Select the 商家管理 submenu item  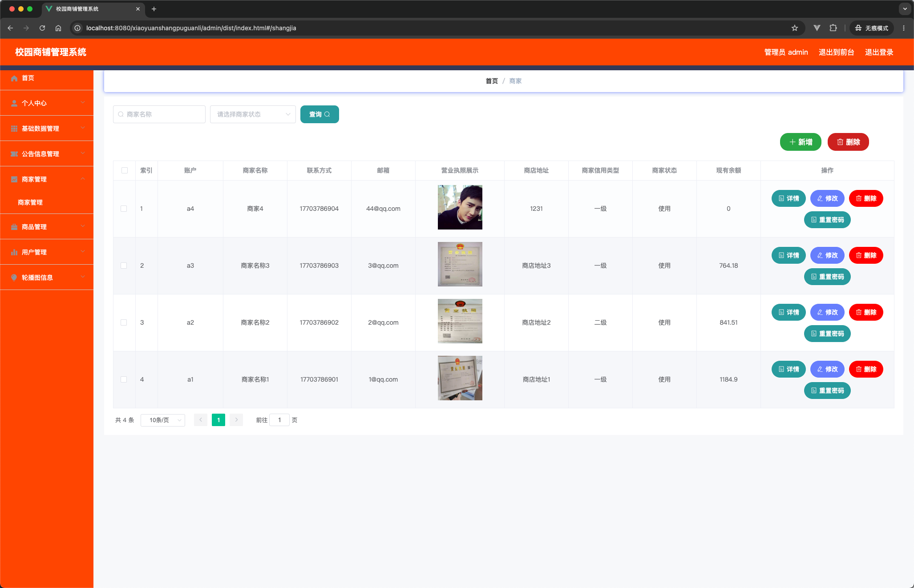pyautogui.click(x=47, y=202)
